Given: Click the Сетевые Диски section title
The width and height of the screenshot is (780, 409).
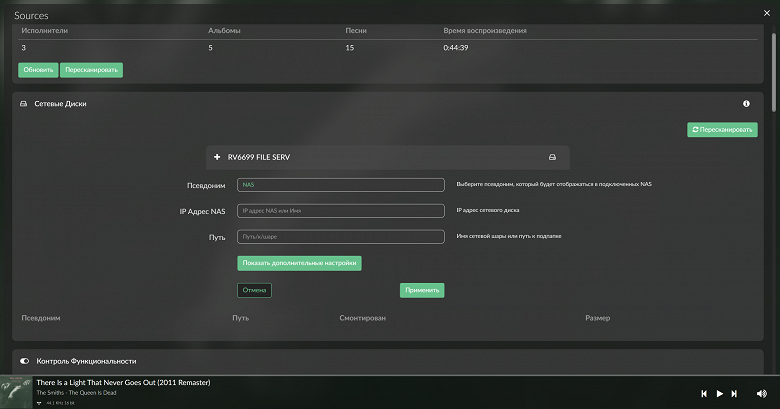Looking at the screenshot, I should (60, 103).
